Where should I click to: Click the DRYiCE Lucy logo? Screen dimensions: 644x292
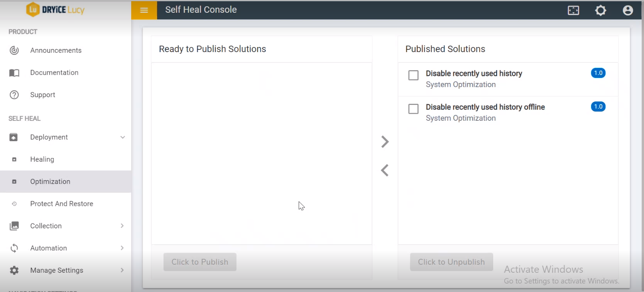pyautogui.click(x=55, y=10)
